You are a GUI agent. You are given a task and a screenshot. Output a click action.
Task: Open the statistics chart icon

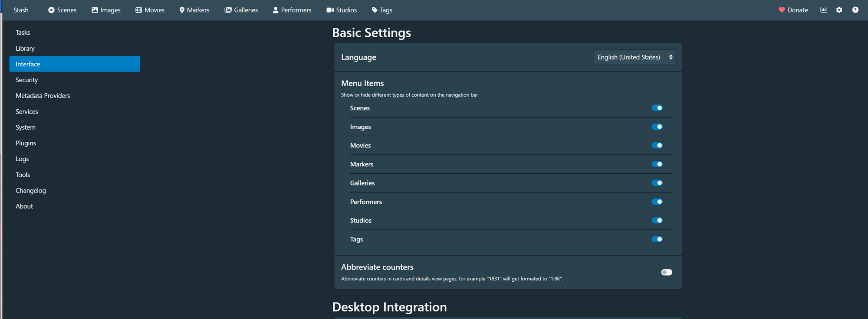(823, 10)
